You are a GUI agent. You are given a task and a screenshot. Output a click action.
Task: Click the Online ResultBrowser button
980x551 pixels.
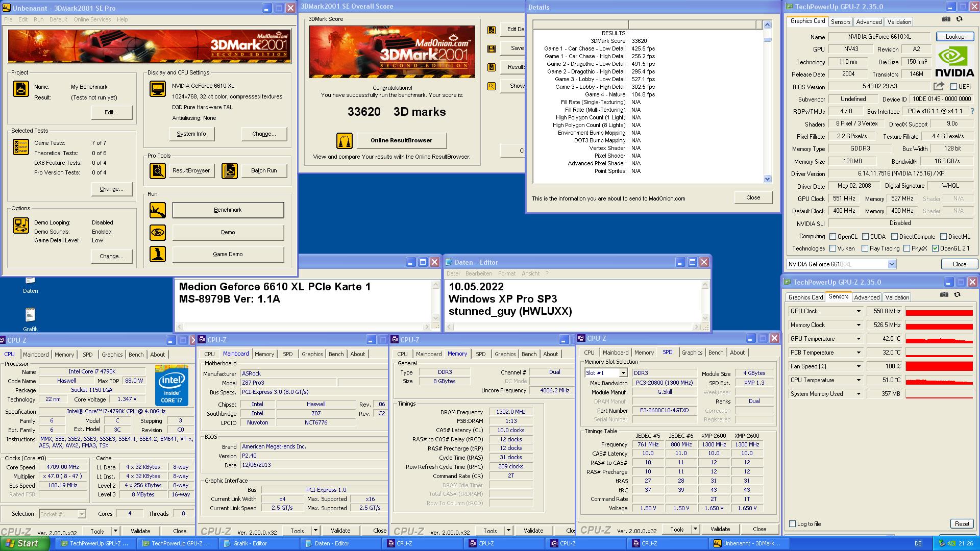click(401, 141)
